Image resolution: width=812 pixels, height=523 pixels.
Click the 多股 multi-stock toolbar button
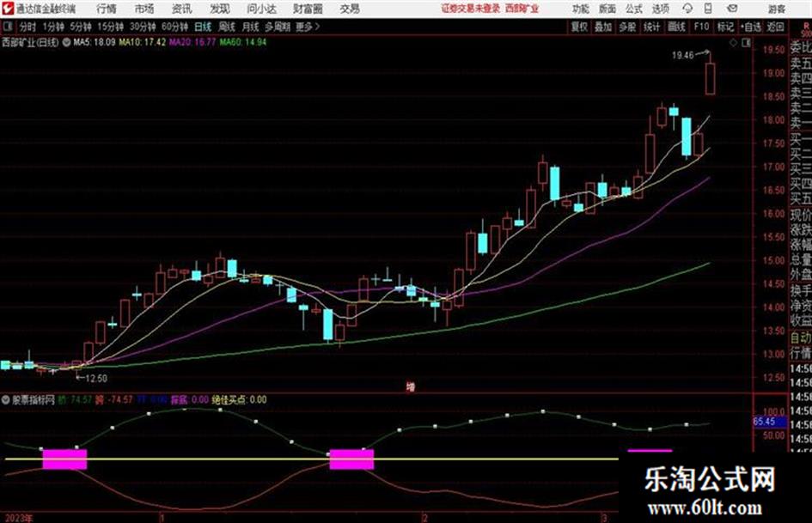627,27
